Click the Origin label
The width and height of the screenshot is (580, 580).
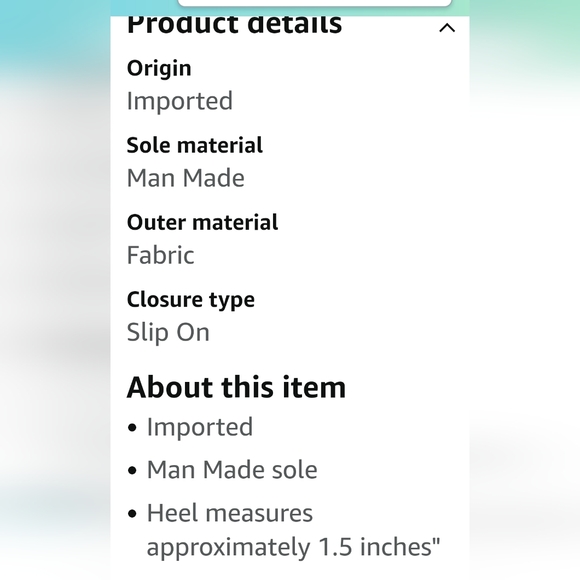(159, 69)
